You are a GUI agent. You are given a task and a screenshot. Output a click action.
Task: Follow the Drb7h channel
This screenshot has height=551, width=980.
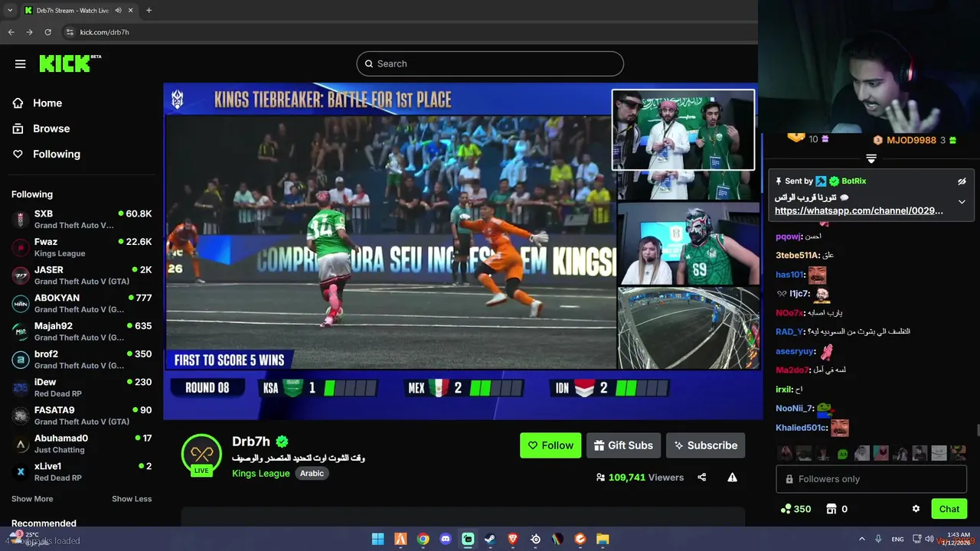pos(550,445)
